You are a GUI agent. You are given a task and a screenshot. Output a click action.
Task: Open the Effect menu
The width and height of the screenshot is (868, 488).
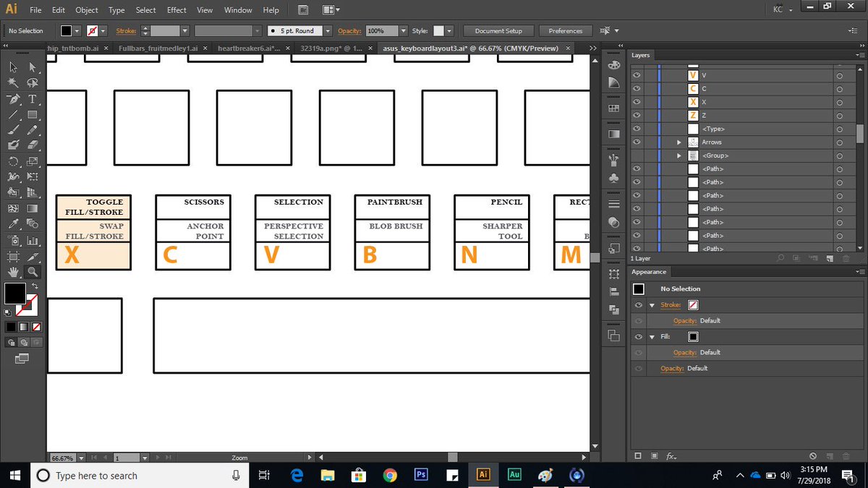pos(176,10)
